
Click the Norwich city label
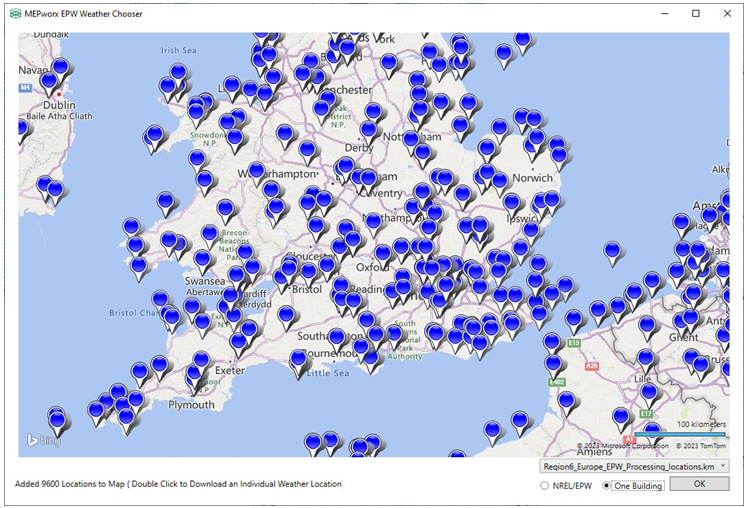(x=532, y=178)
